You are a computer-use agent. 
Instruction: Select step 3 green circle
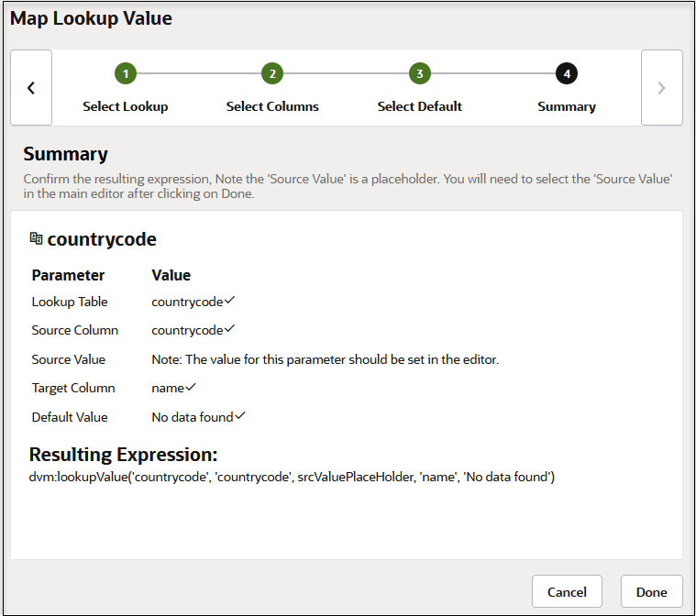point(419,73)
